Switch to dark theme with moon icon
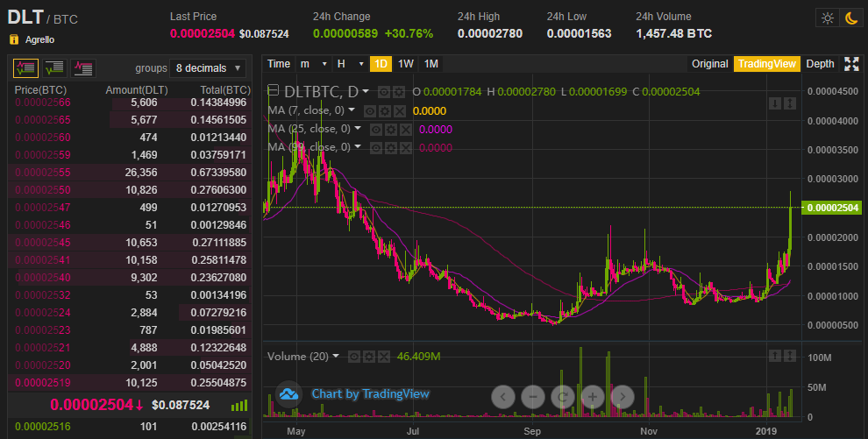The width and height of the screenshot is (868, 439). point(850,18)
